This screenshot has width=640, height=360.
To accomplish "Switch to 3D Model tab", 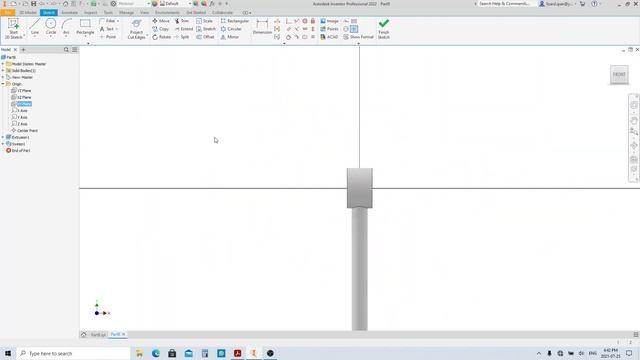I will point(28,13).
